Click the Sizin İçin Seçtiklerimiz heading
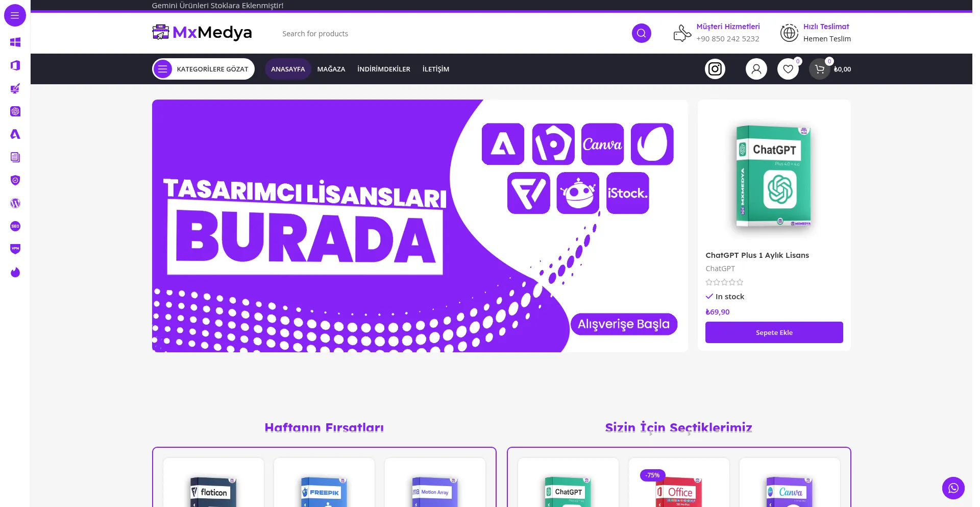Image resolution: width=980 pixels, height=507 pixels. coord(678,428)
